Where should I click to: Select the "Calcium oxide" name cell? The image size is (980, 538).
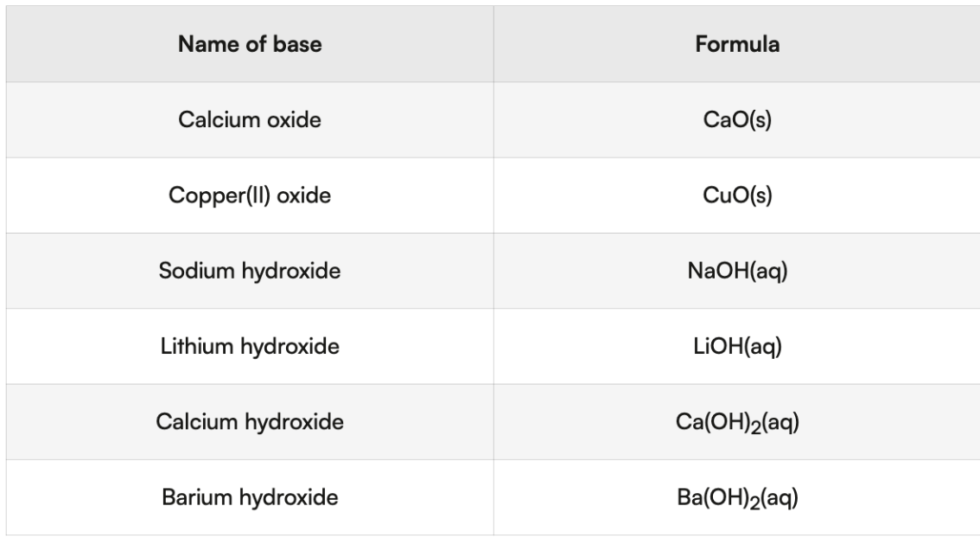[250, 120]
